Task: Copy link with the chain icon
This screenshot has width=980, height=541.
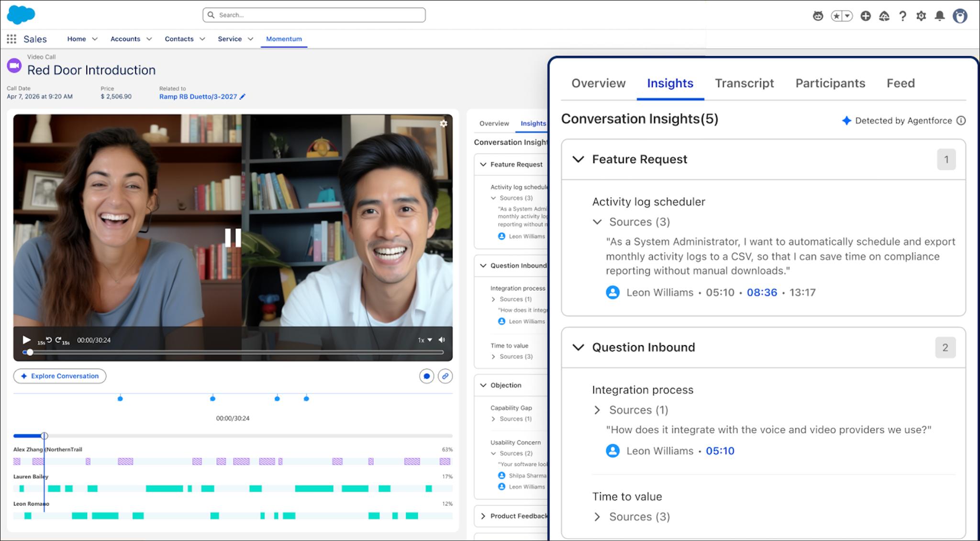Action: (445, 376)
